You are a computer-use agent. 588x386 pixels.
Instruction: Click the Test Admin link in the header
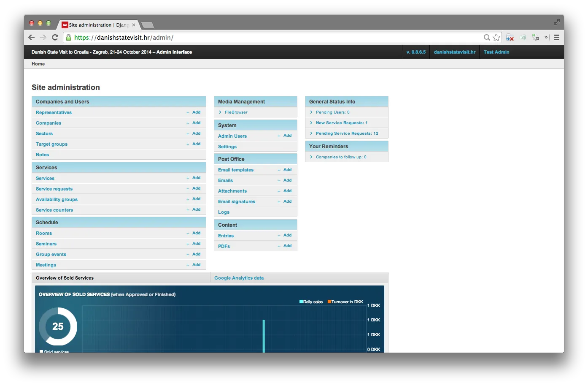(x=496, y=52)
